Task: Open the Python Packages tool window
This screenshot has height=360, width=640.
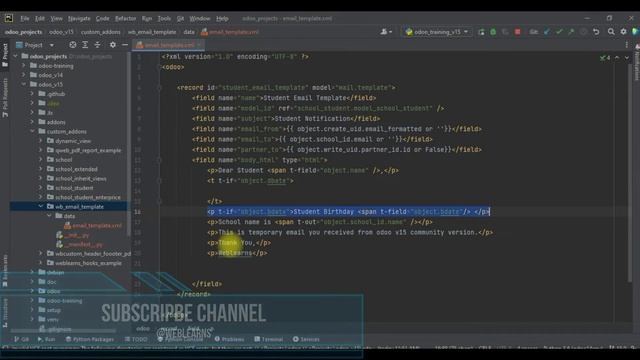Action: click(90, 339)
